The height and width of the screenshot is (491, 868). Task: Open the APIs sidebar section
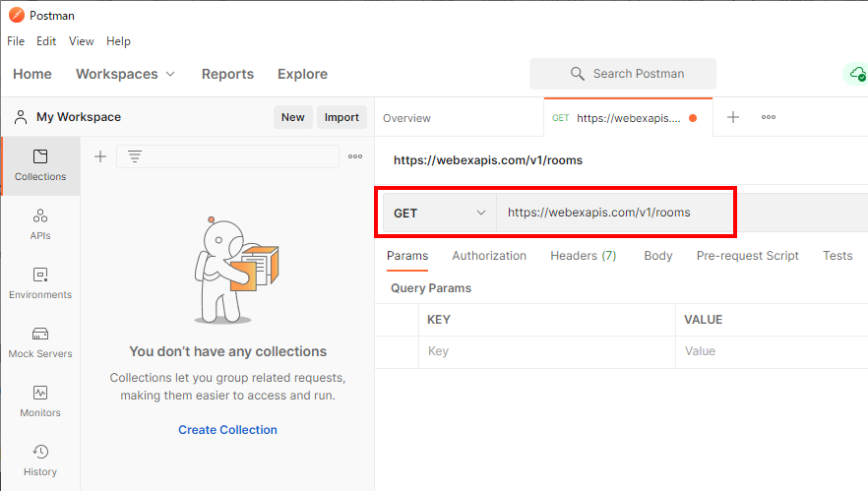click(x=40, y=224)
